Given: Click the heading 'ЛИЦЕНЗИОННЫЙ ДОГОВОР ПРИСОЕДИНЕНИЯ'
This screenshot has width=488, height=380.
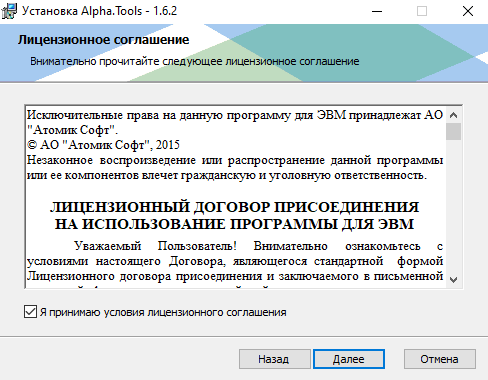Looking at the screenshot, I should pyautogui.click(x=234, y=207).
